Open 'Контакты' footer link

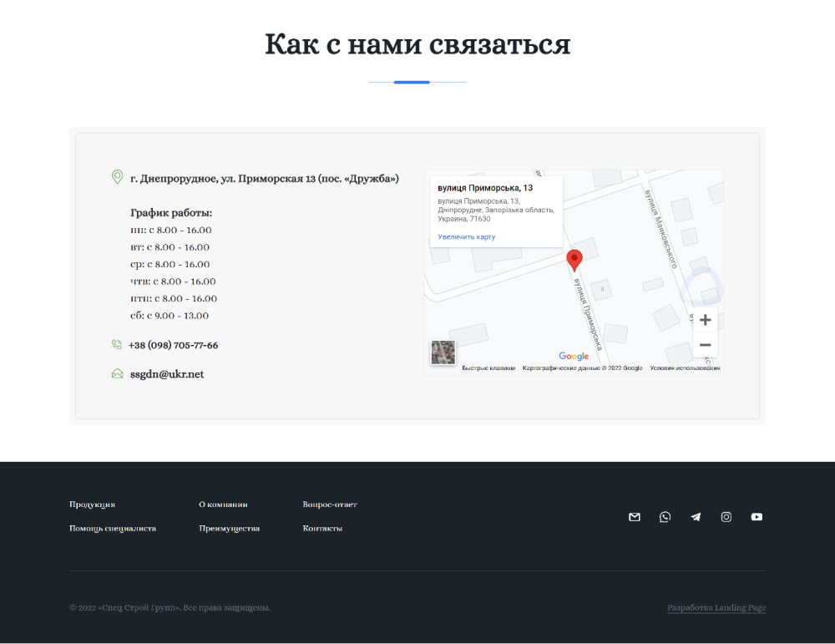click(322, 529)
